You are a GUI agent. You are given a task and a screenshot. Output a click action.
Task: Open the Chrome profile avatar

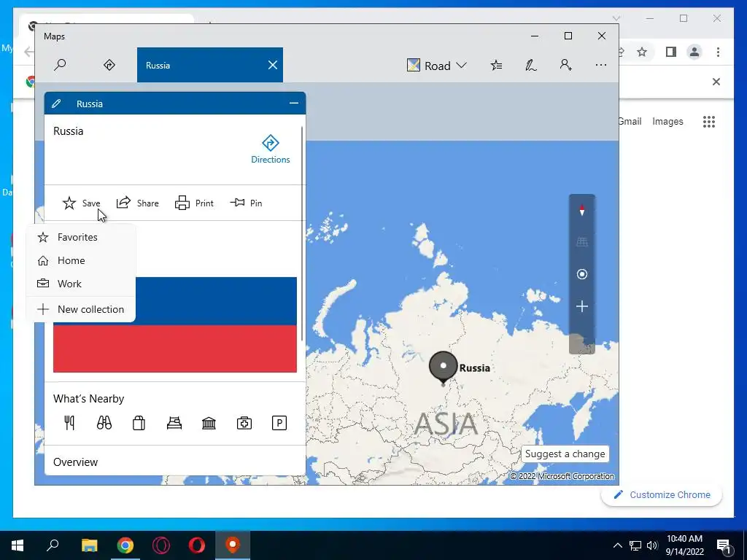[694, 52]
